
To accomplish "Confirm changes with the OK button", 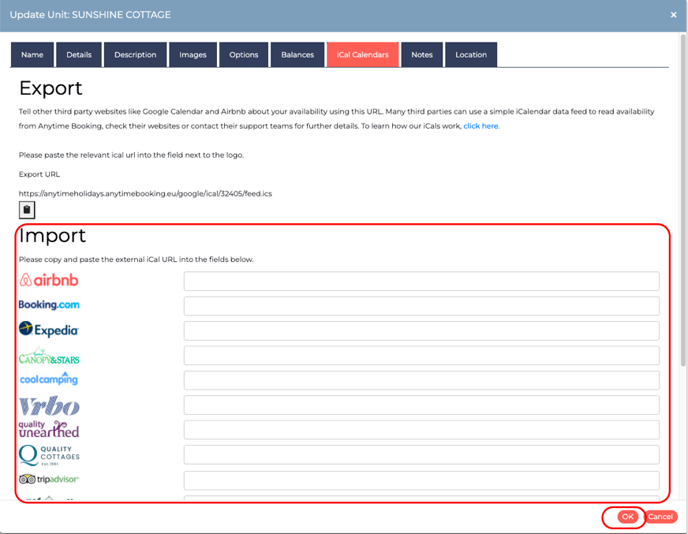I will 627,517.
